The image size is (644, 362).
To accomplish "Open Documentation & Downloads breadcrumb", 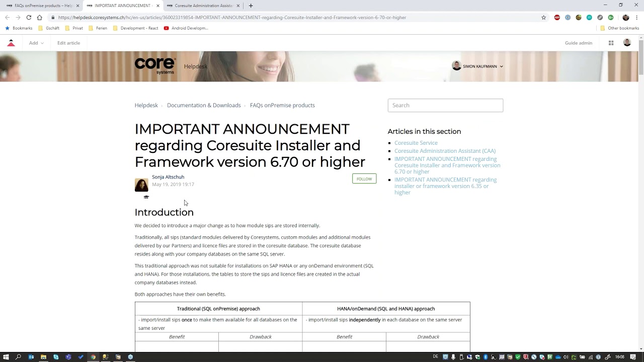I will click(x=204, y=105).
